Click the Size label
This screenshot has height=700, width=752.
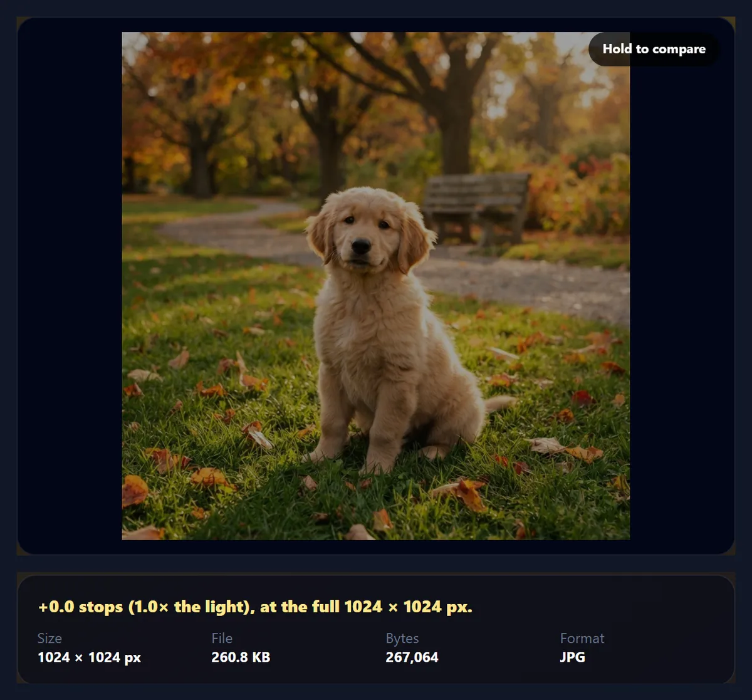point(50,638)
